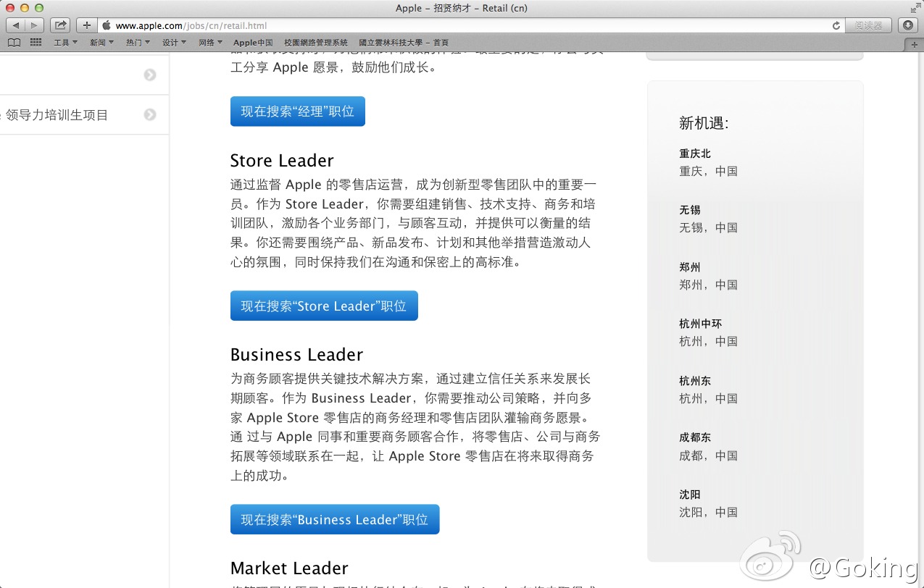Click the Apple logo site icon in address bar

[x=107, y=25]
